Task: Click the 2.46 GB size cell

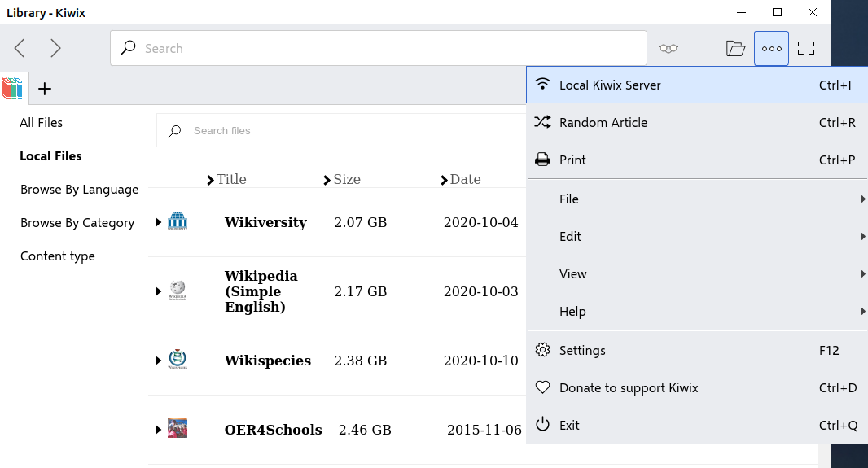Action: [x=365, y=430]
